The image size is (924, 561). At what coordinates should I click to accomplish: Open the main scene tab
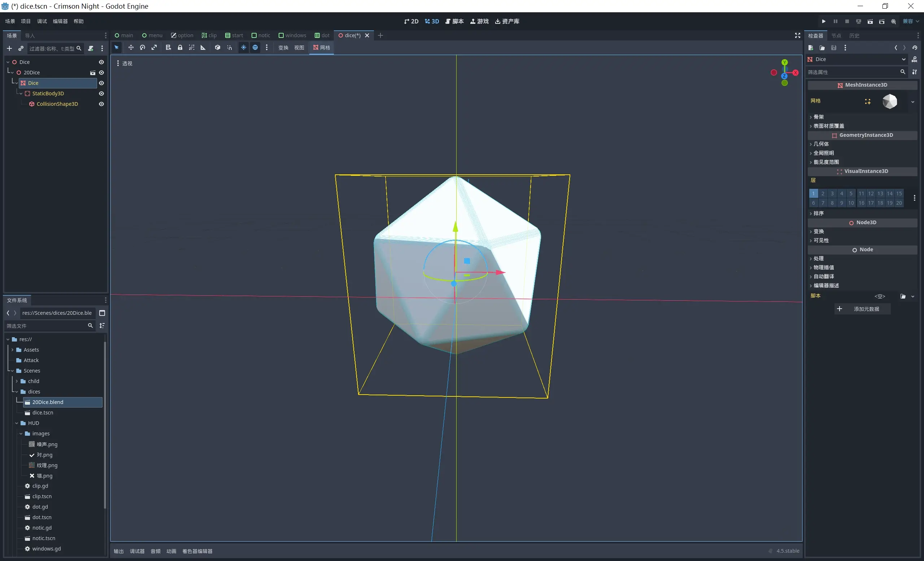pos(124,35)
